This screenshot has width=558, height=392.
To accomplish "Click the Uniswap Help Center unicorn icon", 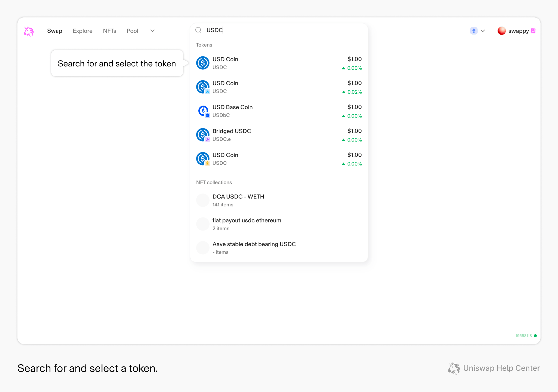I will click(x=454, y=368).
